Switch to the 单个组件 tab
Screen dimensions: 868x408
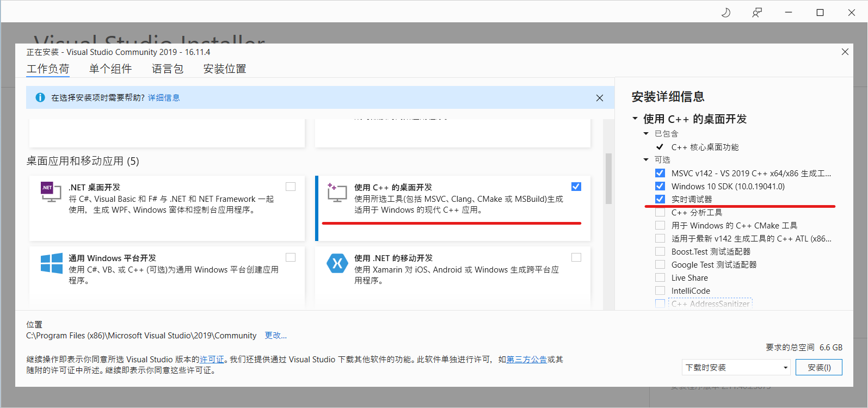click(110, 69)
